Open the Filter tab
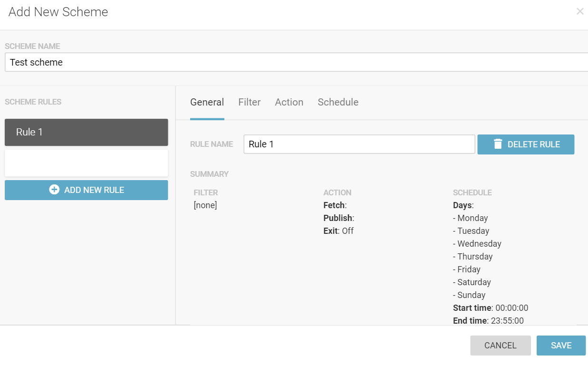The image size is (588, 365). tap(249, 102)
